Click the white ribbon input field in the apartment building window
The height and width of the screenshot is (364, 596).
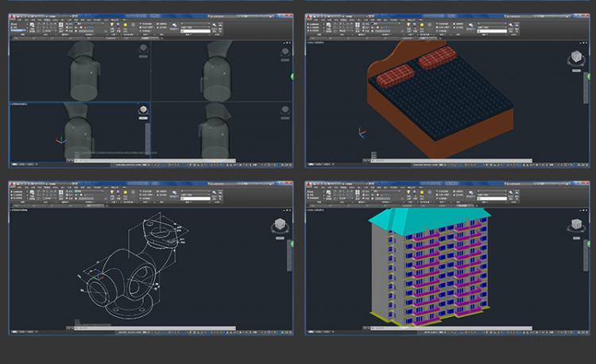[492, 199]
